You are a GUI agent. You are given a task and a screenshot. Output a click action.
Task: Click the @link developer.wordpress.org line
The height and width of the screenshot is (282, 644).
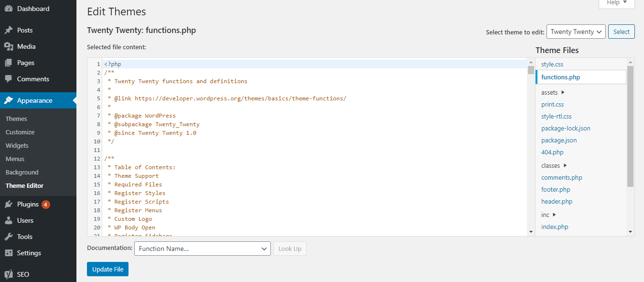227,98
